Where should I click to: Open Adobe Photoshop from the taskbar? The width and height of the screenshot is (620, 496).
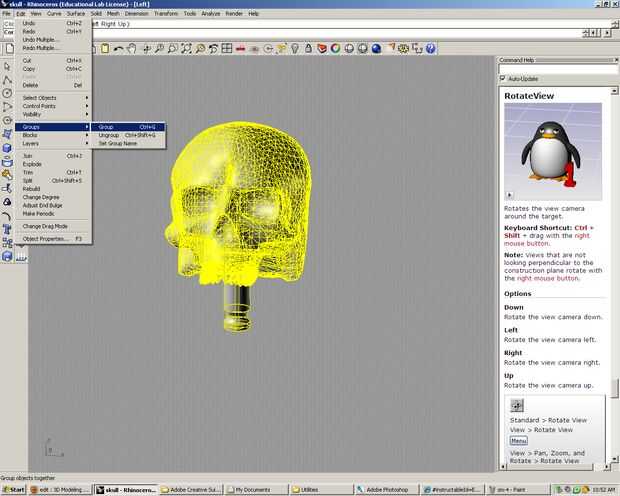(386, 490)
